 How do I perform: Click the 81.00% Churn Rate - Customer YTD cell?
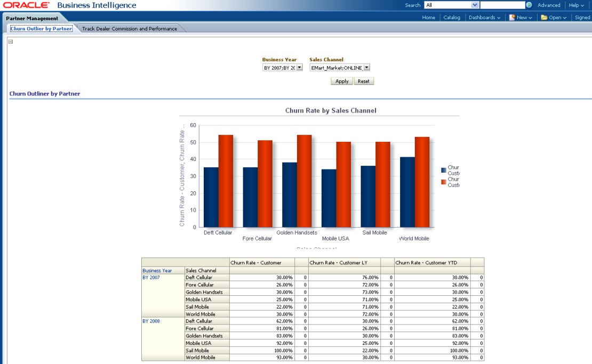pos(432,328)
